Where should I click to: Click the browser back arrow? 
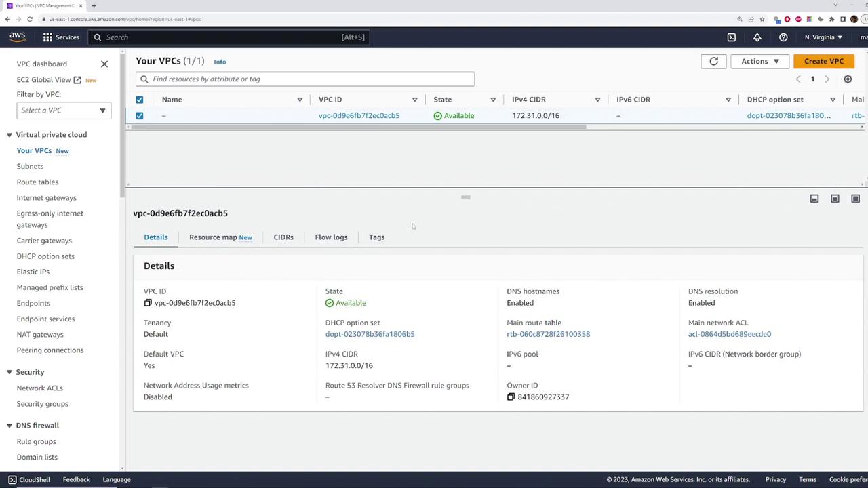7,19
